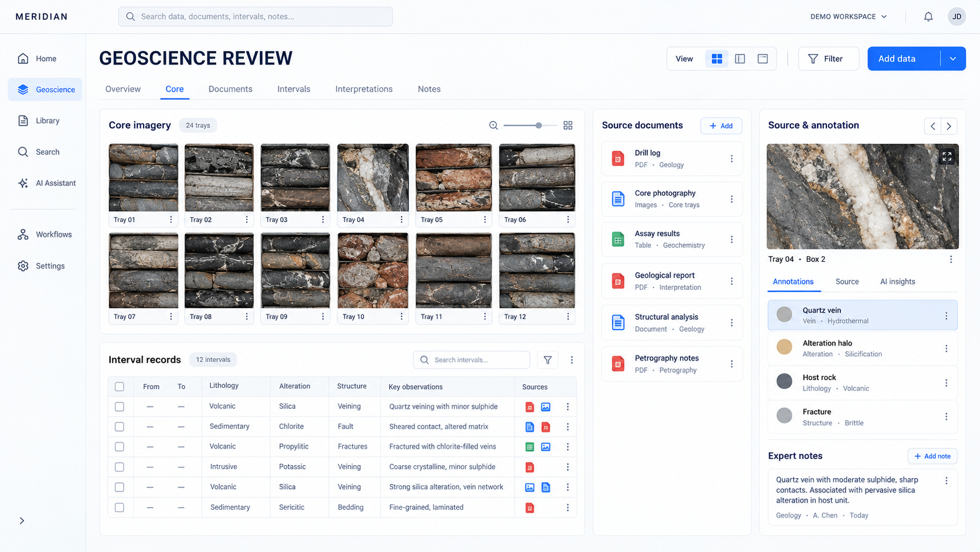This screenshot has width=980, height=552.
Task: Open the interval records filter icon
Action: click(547, 360)
